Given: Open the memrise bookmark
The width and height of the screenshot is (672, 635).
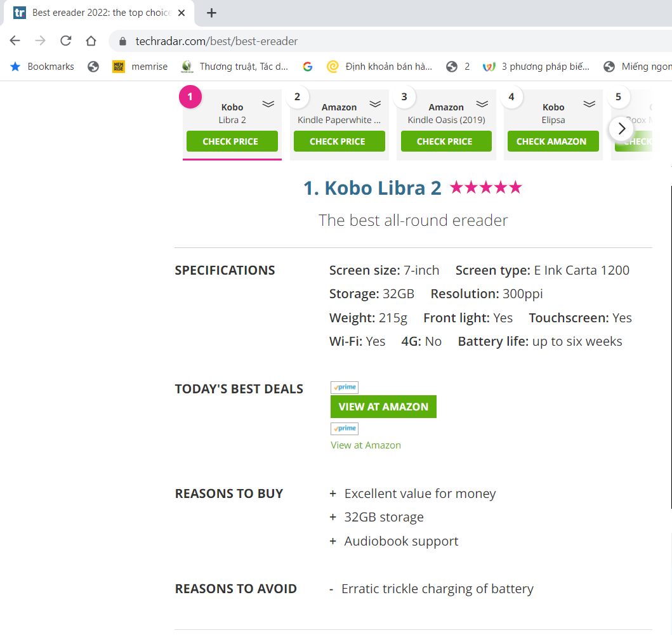Looking at the screenshot, I should [140, 67].
